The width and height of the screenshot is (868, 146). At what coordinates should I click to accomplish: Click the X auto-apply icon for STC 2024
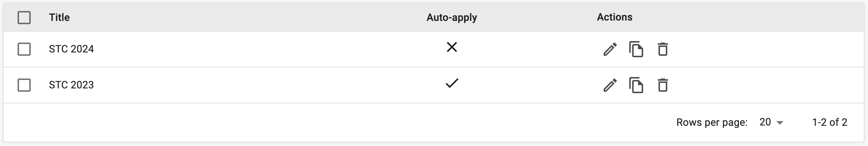point(452,47)
